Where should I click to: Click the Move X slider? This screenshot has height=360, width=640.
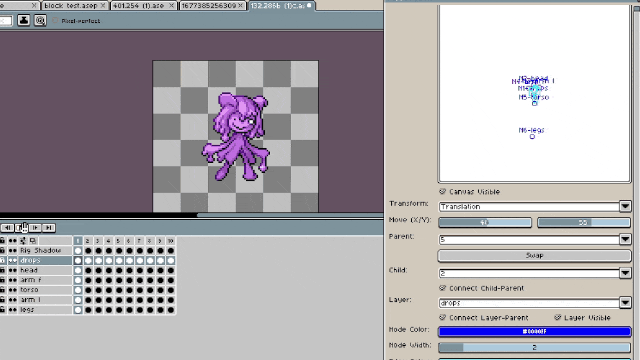click(x=485, y=222)
